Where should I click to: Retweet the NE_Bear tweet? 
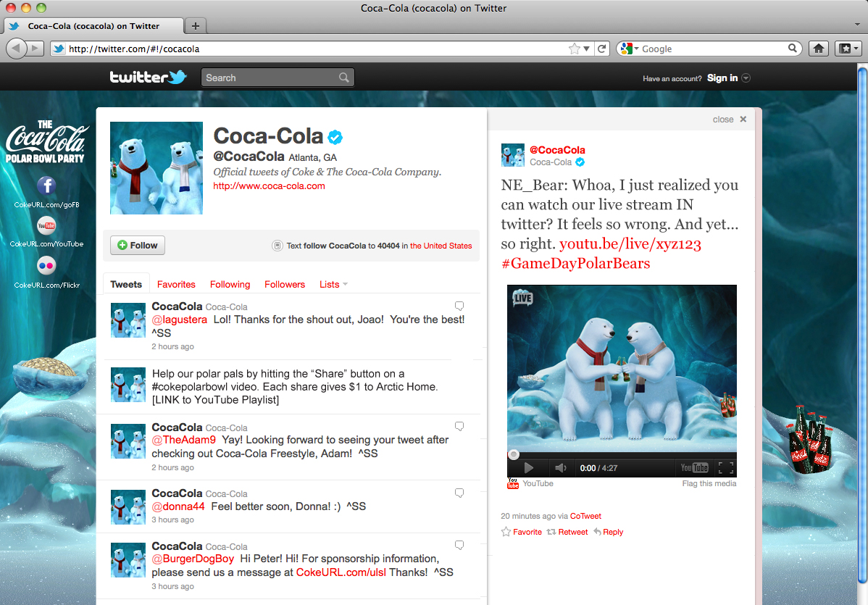tap(567, 532)
